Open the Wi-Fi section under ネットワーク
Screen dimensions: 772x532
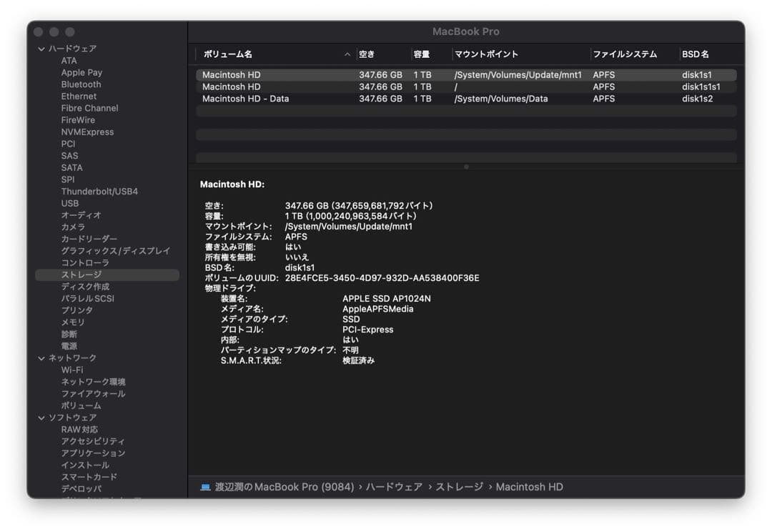[x=72, y=370]
